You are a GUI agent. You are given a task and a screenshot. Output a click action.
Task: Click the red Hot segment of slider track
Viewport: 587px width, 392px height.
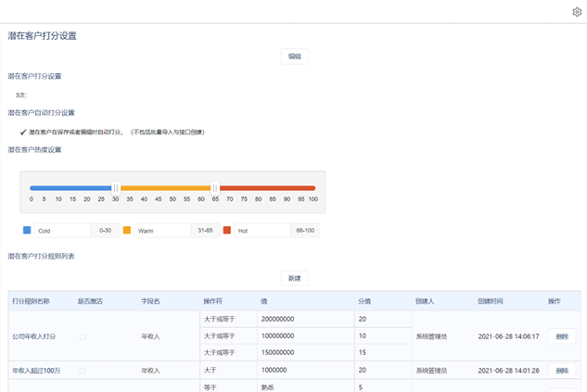point(267,187)
